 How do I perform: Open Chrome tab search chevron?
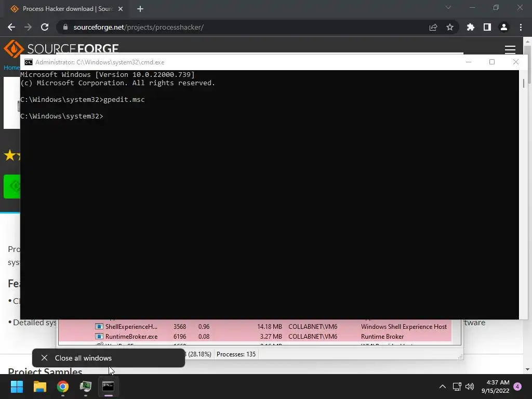[x=448, y=7]
